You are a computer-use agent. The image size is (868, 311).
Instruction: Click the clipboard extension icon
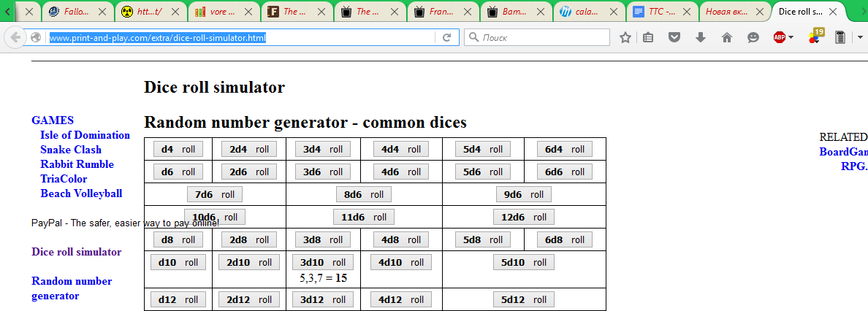[x=840, y=38]
